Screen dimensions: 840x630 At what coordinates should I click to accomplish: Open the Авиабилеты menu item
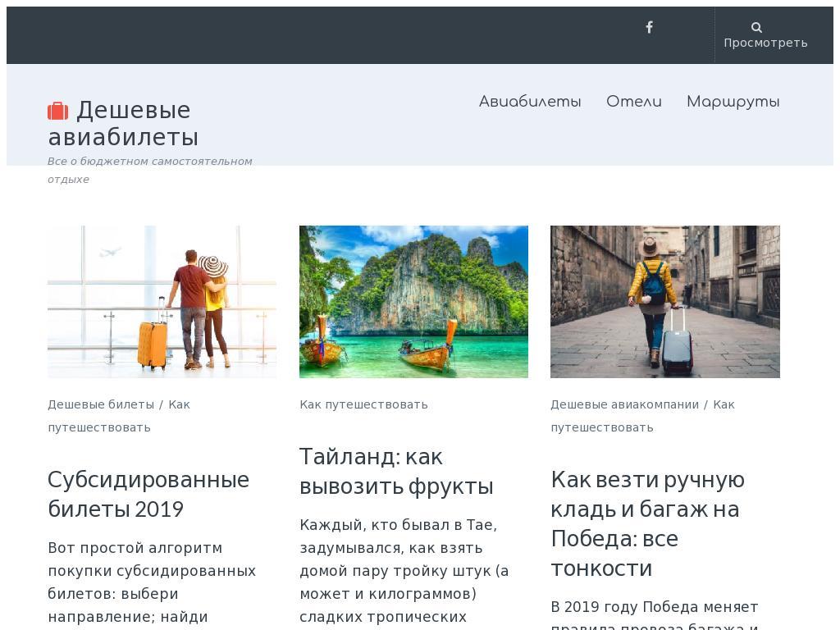tap(530, 101)
